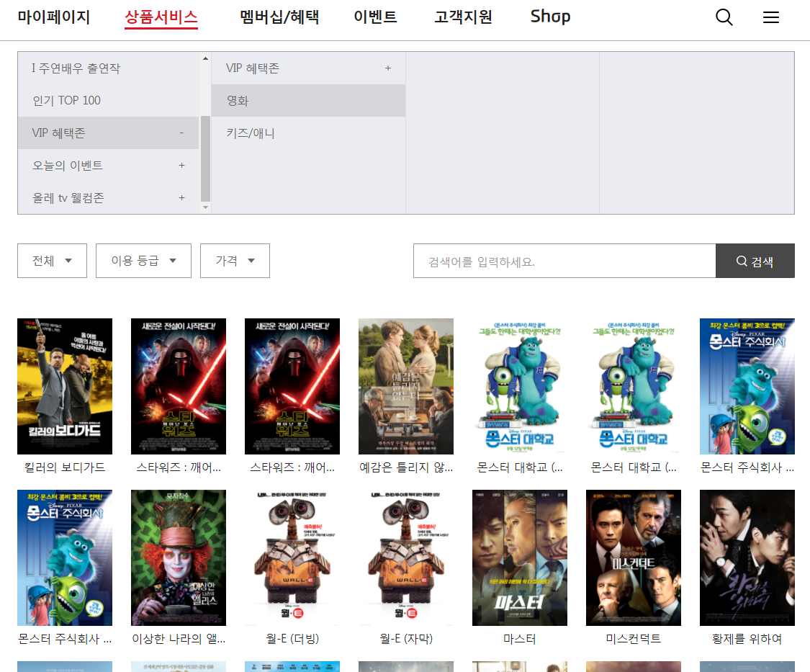Go to the Shop menu item
Viewport: 810px width, 672px height.
tap(550, 17)
